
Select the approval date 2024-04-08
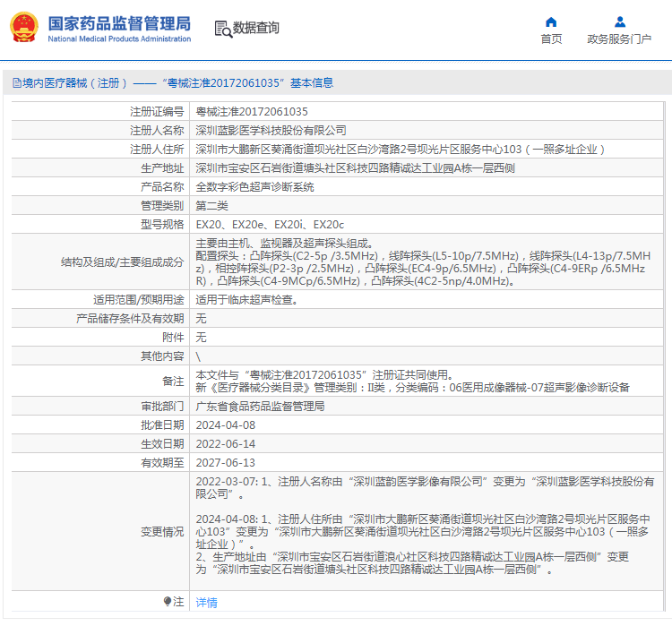point(226,425)
